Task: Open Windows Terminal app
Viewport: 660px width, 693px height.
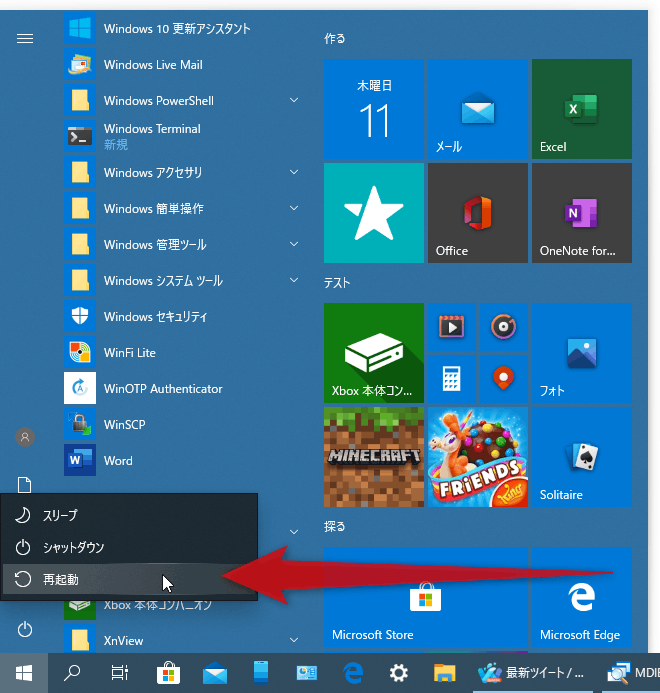Action: pyautogui.click(x=181, y=136)
